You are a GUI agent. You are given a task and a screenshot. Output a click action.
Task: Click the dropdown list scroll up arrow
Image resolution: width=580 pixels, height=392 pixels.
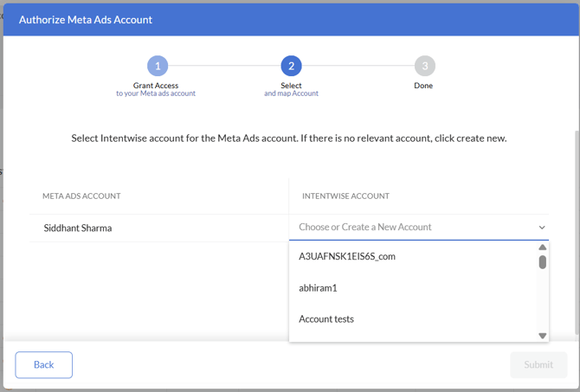click(x=543, y=247)
